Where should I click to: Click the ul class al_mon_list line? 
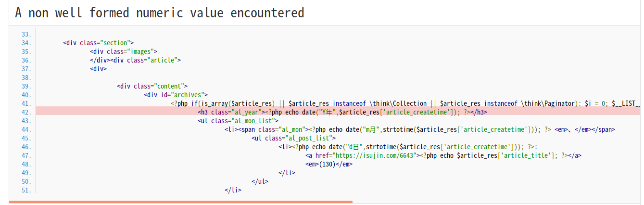(238, 121)
